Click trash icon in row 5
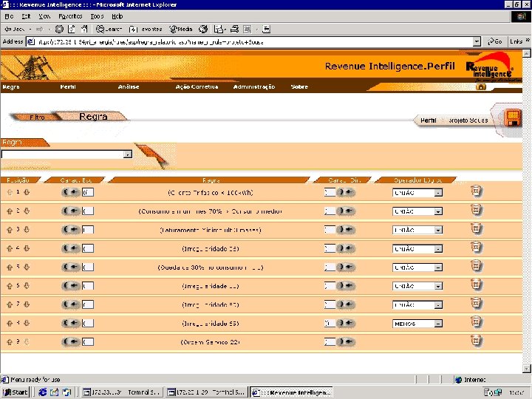Viewport: 532px width, 399px height. [x=477, y=266]
